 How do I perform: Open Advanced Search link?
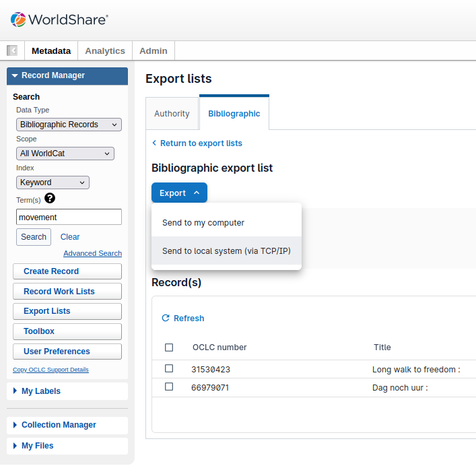[x=93, y=253]
